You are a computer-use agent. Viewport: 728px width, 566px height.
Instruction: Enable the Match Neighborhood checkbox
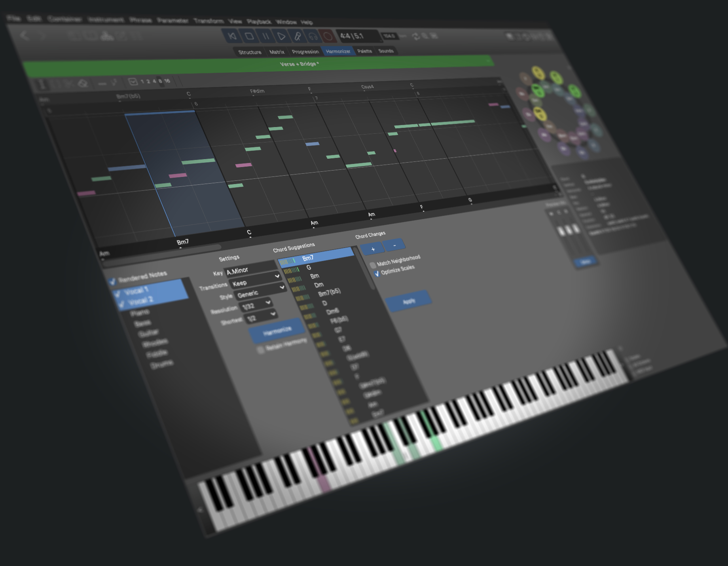[x=372, y=265]
